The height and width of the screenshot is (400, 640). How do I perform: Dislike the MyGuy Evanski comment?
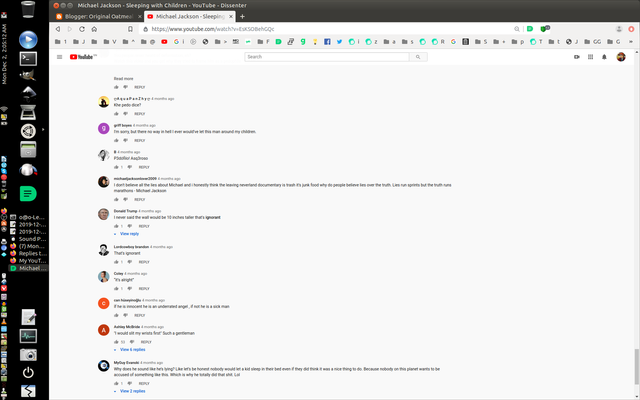coord(130,384)
